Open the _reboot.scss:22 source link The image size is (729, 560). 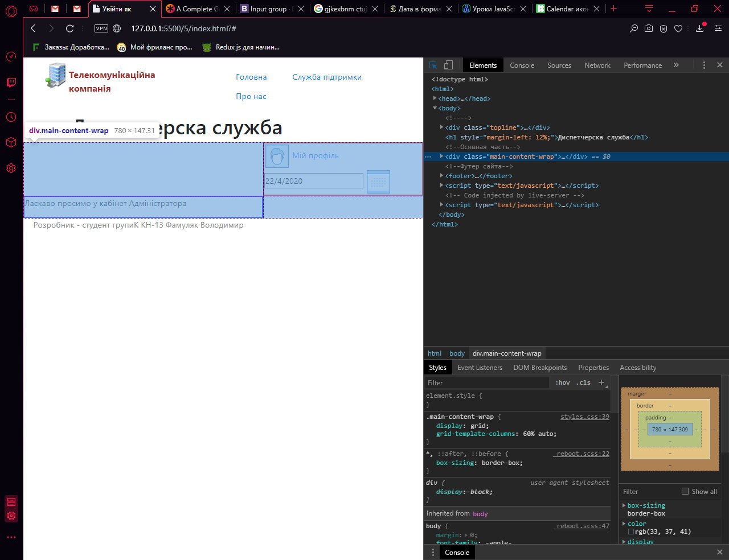pos(582,454)
